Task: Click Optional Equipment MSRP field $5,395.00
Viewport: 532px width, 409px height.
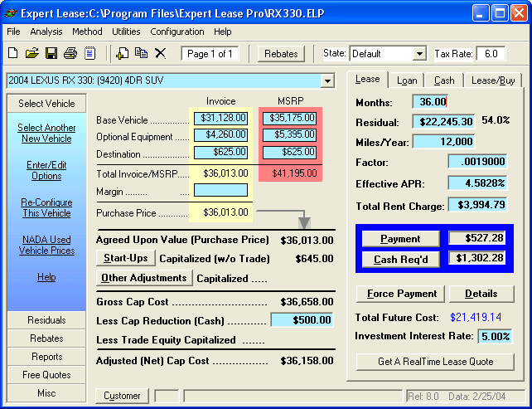Action: click(289, 135)
